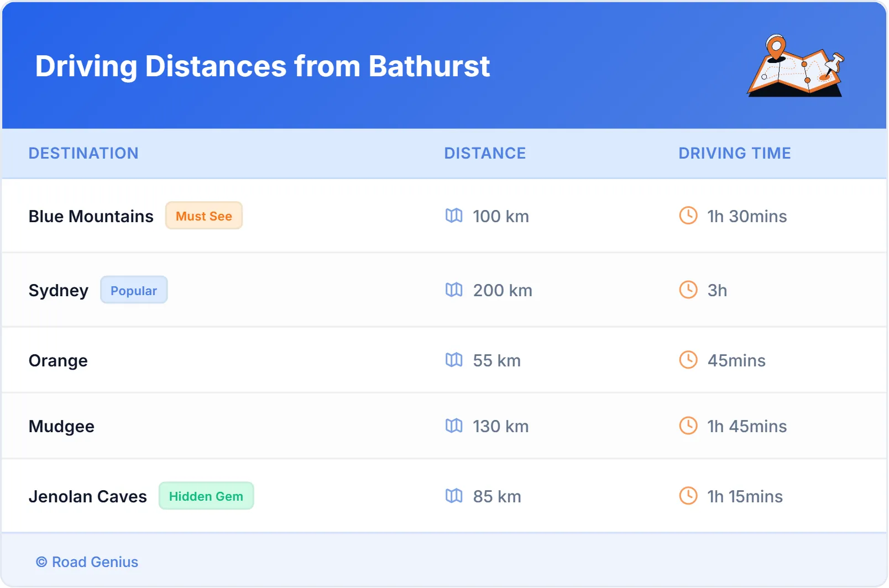889x588 pixels.
Task: Click the Sydney destination name
Action: [59, 290]
